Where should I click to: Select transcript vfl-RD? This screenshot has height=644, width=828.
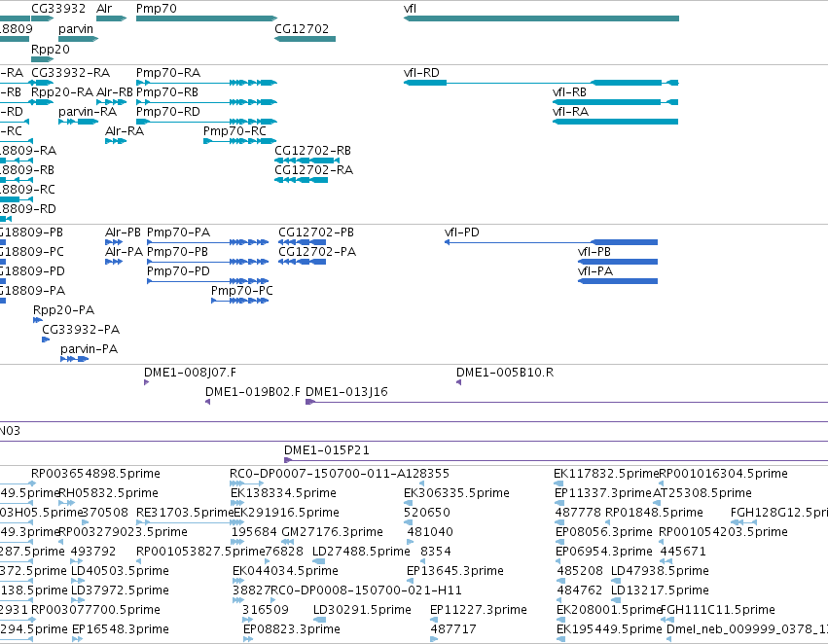tap(541, 83)
